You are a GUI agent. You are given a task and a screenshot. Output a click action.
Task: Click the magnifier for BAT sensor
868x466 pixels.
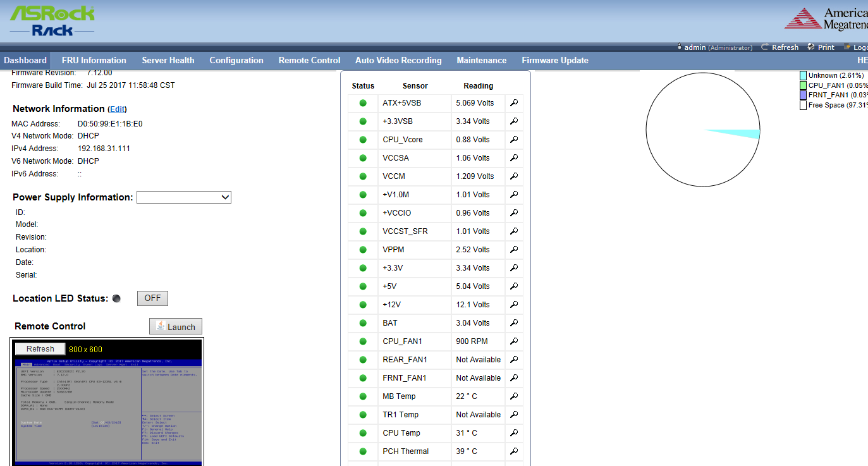[x=514, y=323]
